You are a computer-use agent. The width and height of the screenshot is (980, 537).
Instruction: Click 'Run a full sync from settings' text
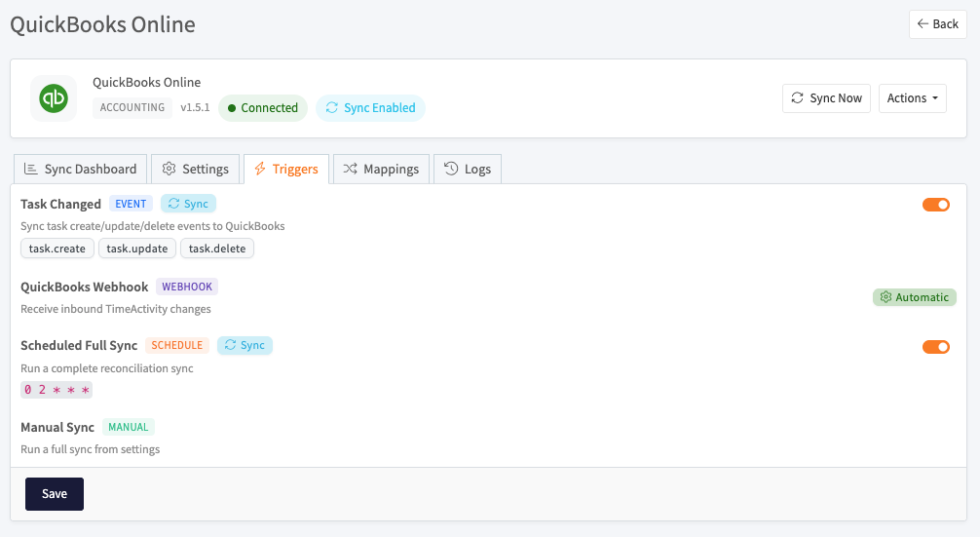point(90,449)
